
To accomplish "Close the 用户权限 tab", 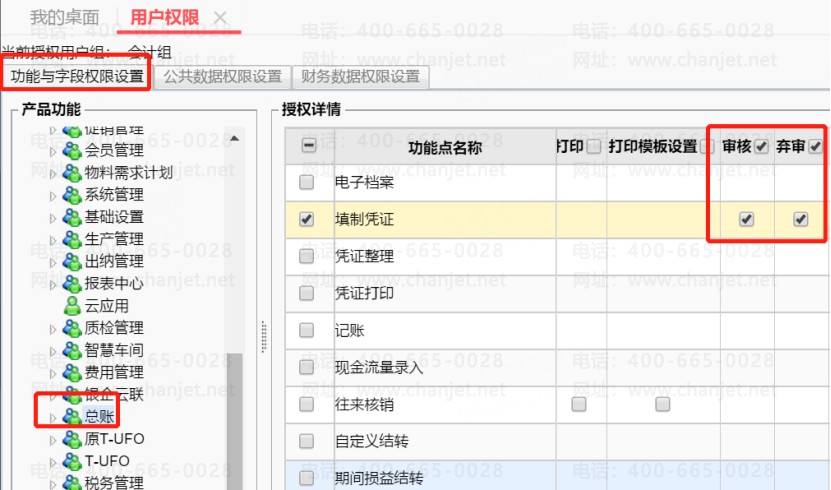I will [220, 17].
